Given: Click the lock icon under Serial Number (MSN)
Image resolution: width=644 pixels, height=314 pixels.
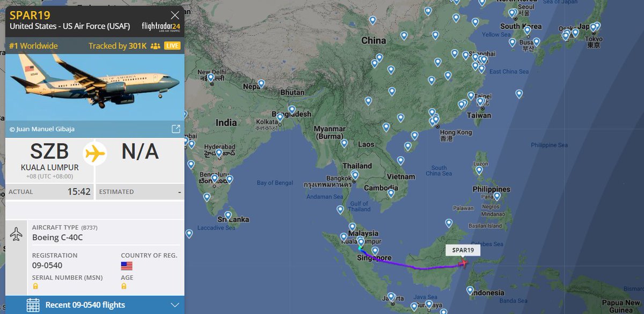Looking at the screenshot, I should (35, 287).
